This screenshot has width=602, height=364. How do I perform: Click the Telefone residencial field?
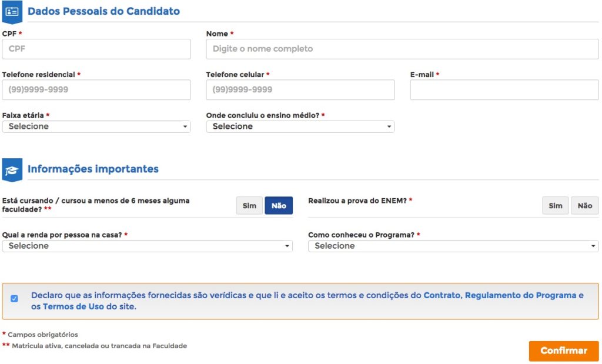(96, 90)
